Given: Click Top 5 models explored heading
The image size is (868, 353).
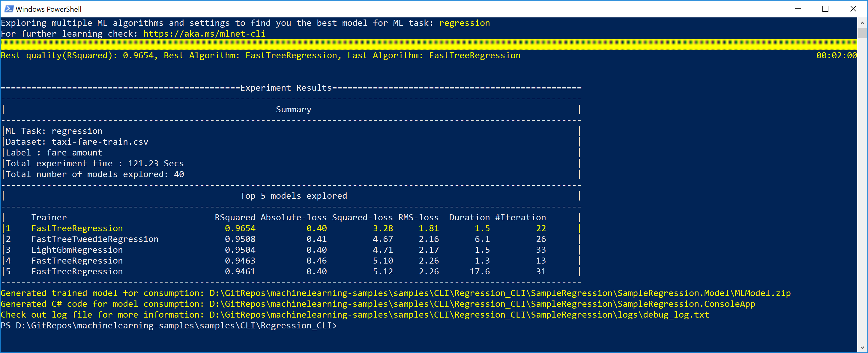Looking at the screenshot, I should click(x=294, y=196).
